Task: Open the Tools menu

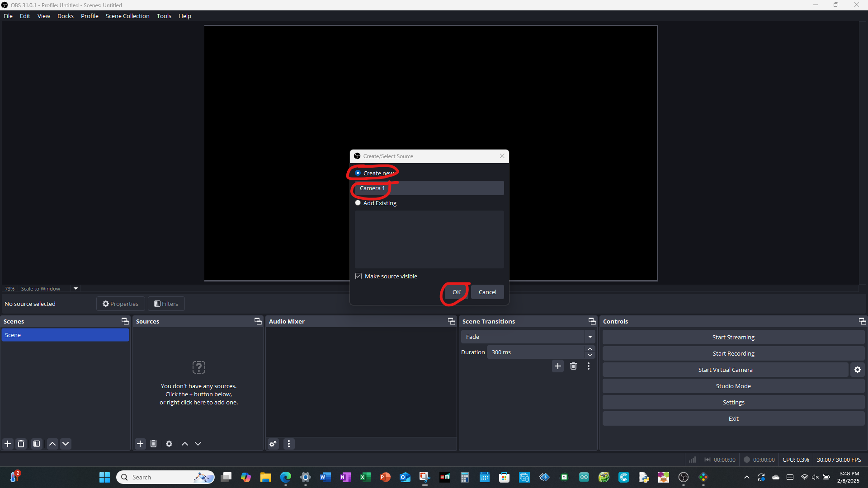Action: (x=164, y=16)
